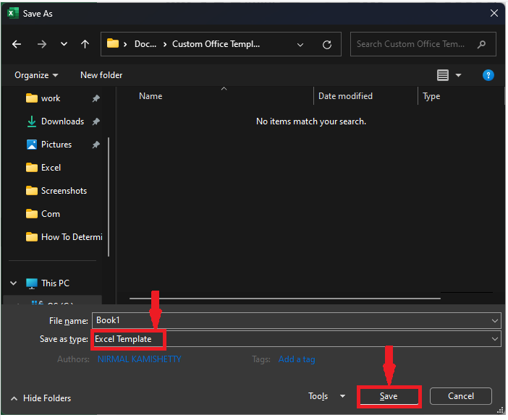Expand the This PC tree node
Image resolution: width=508 pixels, height=420 pixels.
(14, 283)
